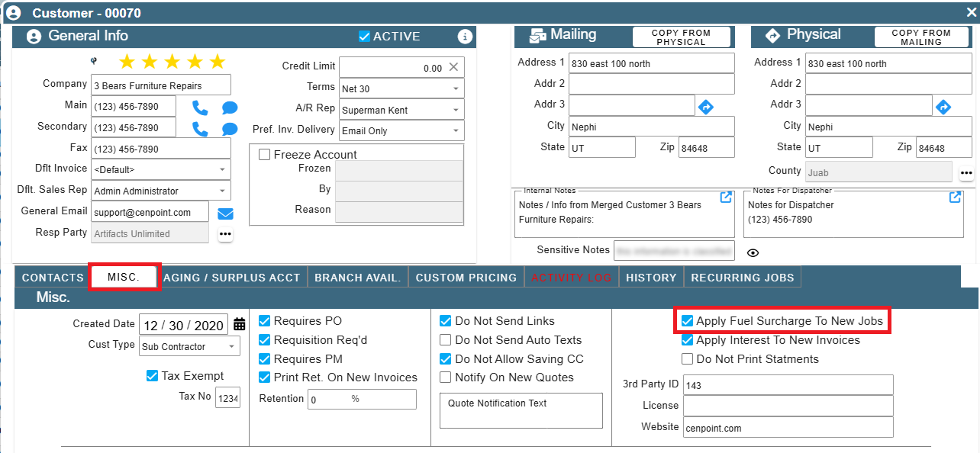Toggle Requires PM checkbox
This screenshot has height=453, width=980.
(x=265, y=359)
